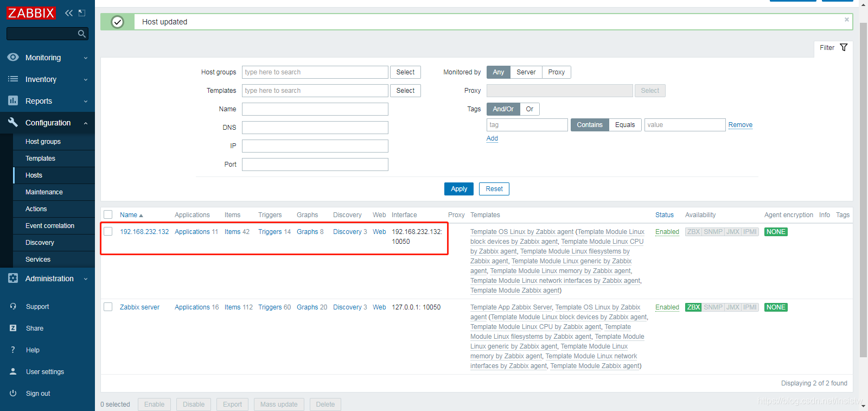The height and width of the screenshot is (411, 868).
Task: Apply the host filter
Action: coord(459,189)
